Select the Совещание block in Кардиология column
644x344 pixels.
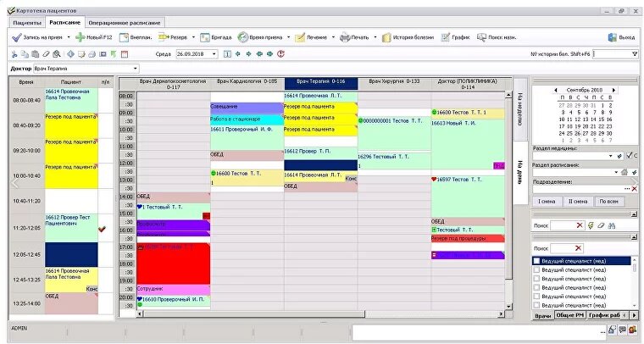click(x=247, y=108)
